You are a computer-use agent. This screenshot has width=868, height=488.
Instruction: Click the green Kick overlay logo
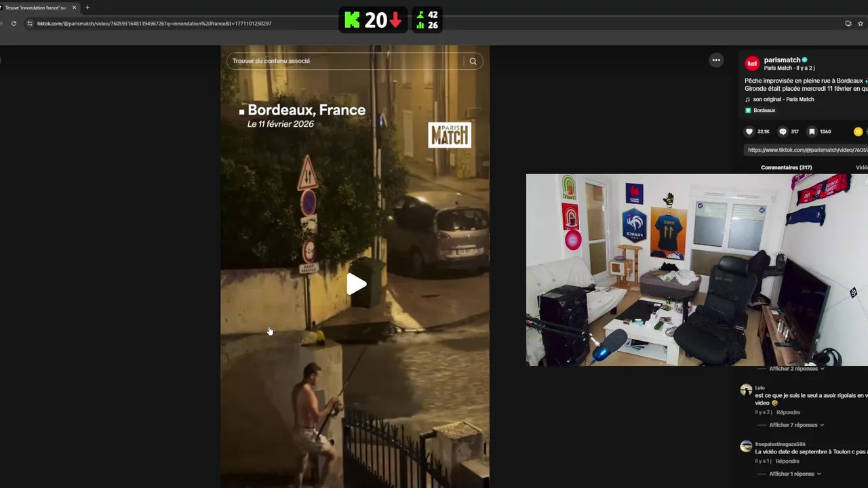tap(352, 20)
